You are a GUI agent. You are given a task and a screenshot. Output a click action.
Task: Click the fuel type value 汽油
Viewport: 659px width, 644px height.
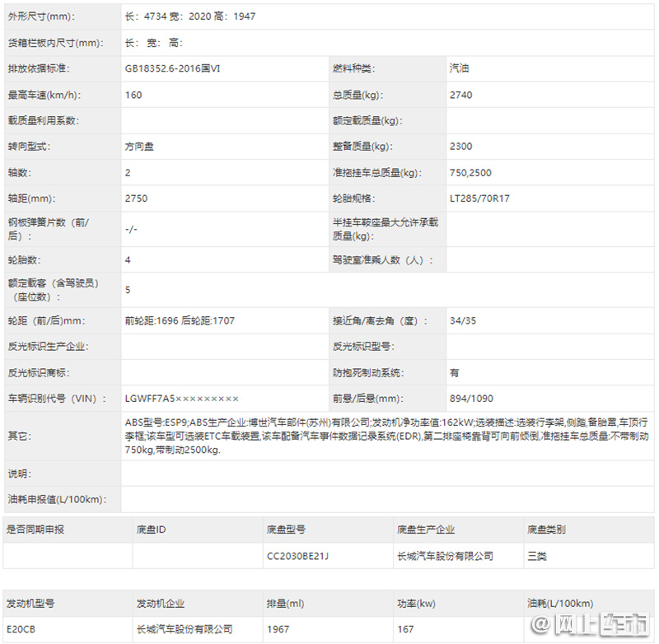pos(459,68)
